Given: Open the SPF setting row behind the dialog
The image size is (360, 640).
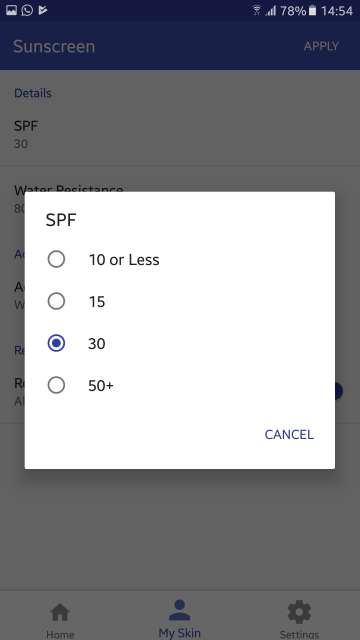Looking at the screenshot, I should pyautogui.click(x=180, y=135).
